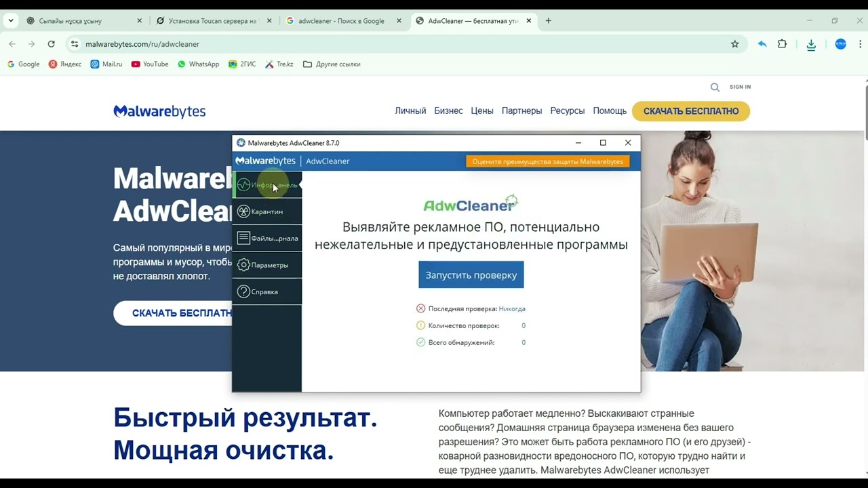Open Chrome downloads icon

[811, 45]
